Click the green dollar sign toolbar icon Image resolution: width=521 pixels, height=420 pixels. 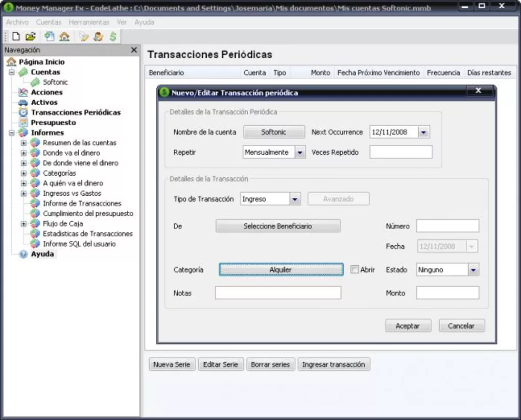(112, 37)
